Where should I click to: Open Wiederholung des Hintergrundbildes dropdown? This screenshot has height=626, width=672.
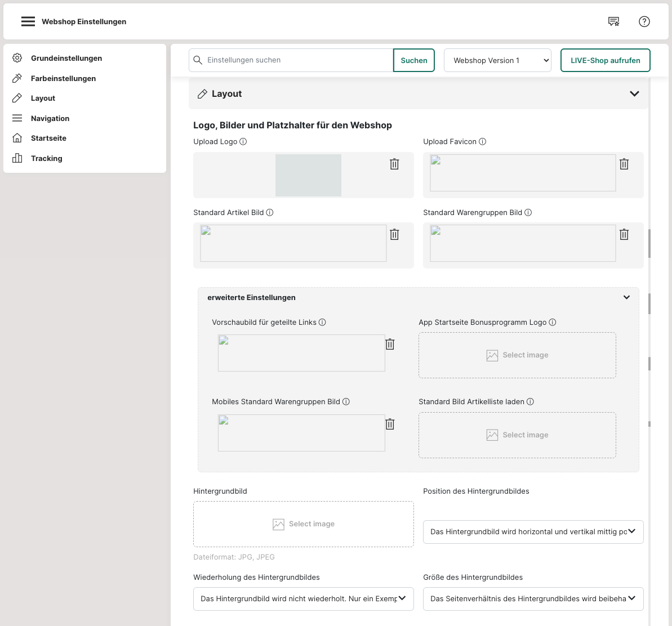[303, 599]
